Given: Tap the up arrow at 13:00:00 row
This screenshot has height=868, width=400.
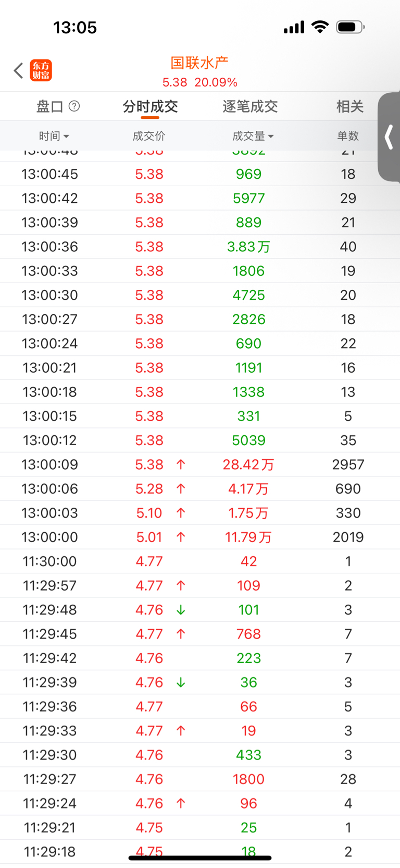Looking at the screenshot, I should coord(181,537).
